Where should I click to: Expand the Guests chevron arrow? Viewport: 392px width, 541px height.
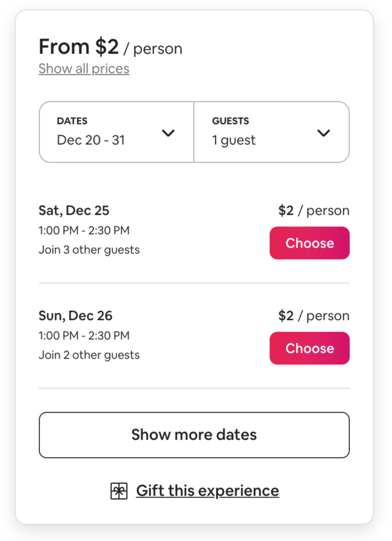point(323,133)
